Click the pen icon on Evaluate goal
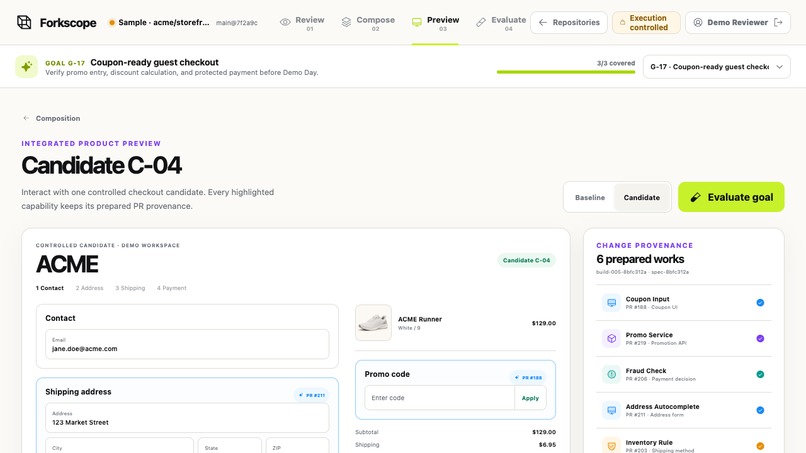 (695, 197)
